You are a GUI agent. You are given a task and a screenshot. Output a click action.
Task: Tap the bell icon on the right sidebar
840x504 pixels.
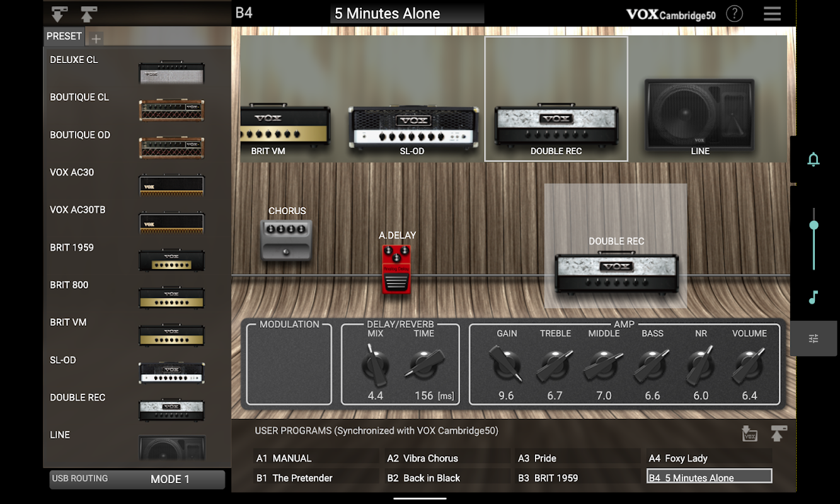814,159
